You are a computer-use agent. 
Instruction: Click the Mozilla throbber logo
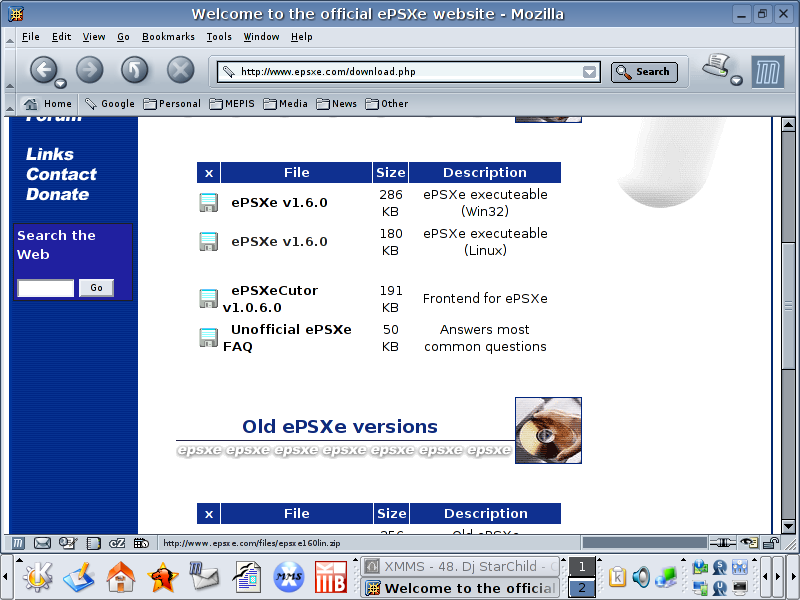[x=767, y=70]
